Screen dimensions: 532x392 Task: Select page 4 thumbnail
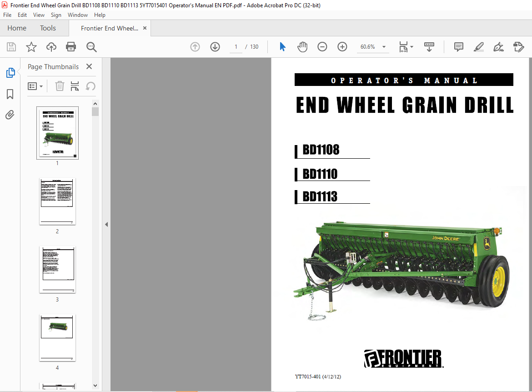tap(57, 338)
